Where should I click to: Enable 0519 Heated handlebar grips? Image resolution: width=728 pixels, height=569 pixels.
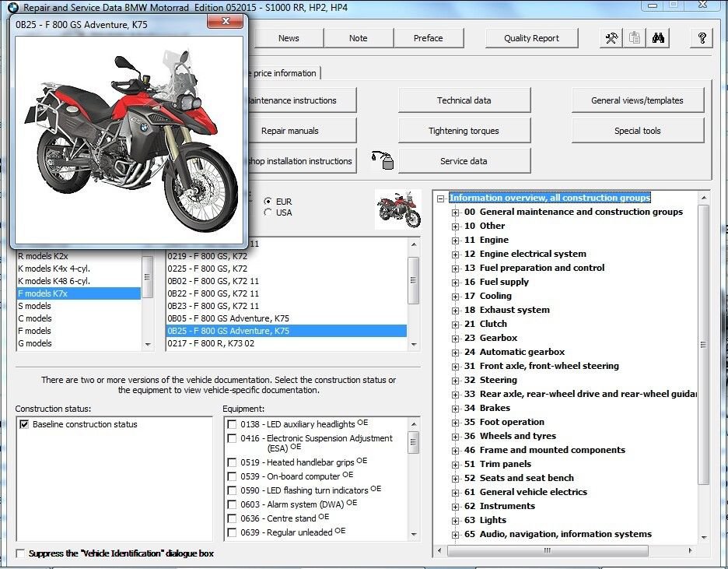pyautogui.click(x=232, y=462)
